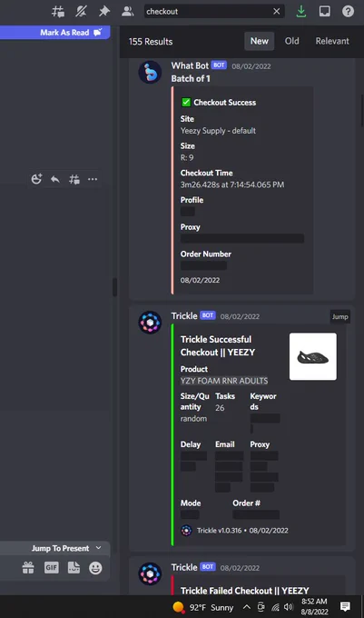The height and width of the screenshot is (618, 364).
Task: Click Meet Now taskbar tray icon
Action: coord(261,607)
